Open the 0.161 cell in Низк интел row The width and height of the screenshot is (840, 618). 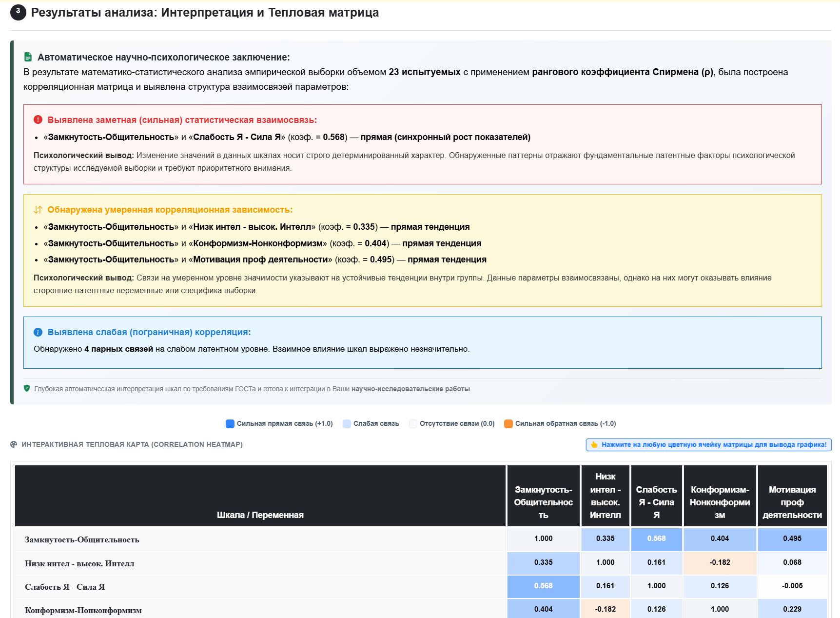click(x=657, y=563)
